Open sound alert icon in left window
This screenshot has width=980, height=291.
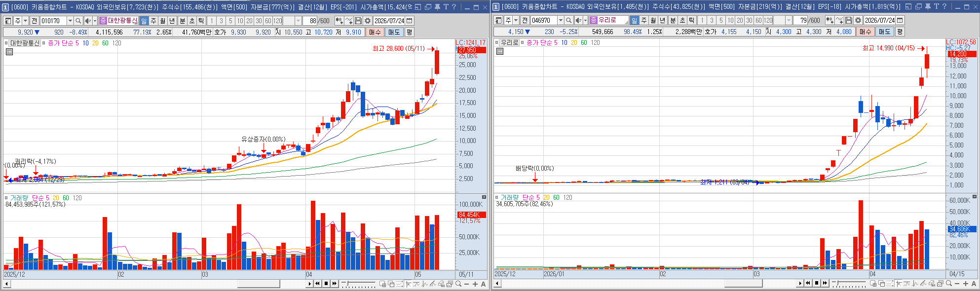[x=88, y=21]
